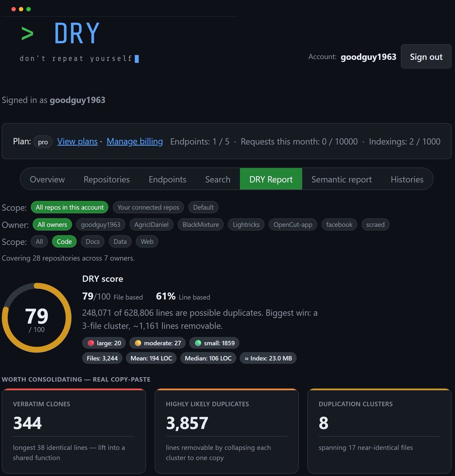Image resolution: width=455 pixels, height=476 pixels.
Task: Filter by owner BlackMixture
Action: click(x=201, y=225)
